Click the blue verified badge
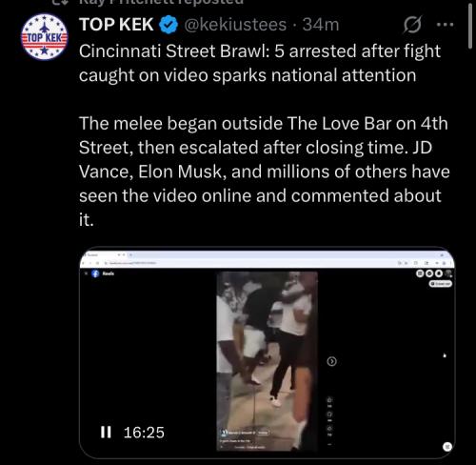The image size is (476, 465). coord(169,25)
